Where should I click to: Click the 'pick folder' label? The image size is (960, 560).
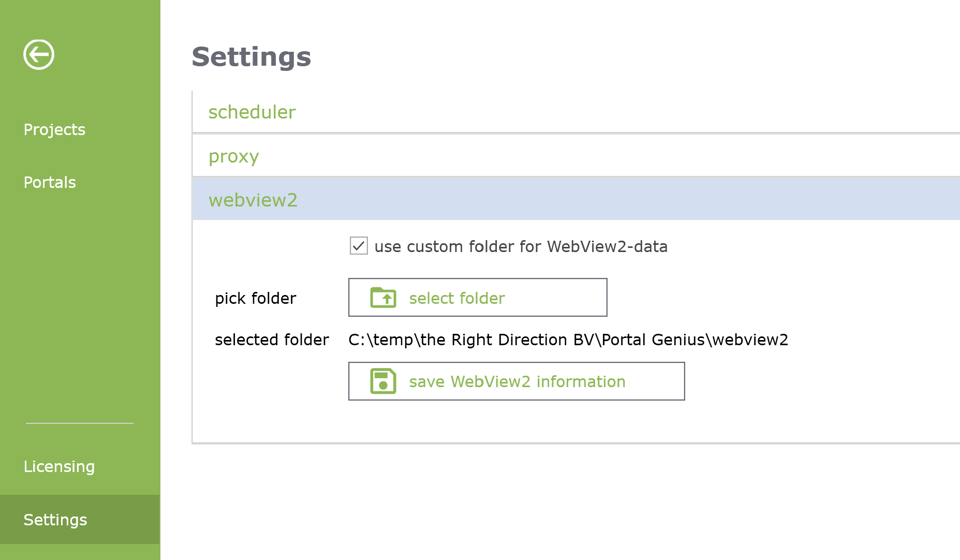tap(256, 298)
